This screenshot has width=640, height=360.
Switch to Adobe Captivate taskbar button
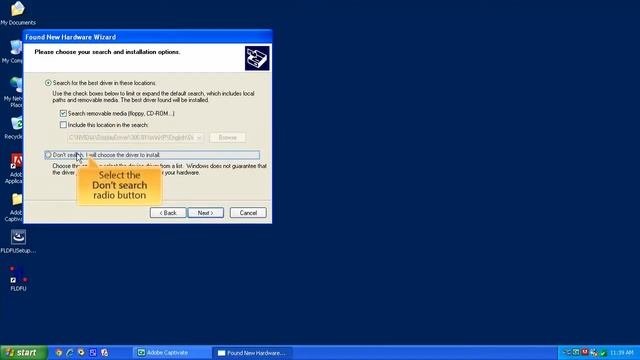[x=172, y=353]
